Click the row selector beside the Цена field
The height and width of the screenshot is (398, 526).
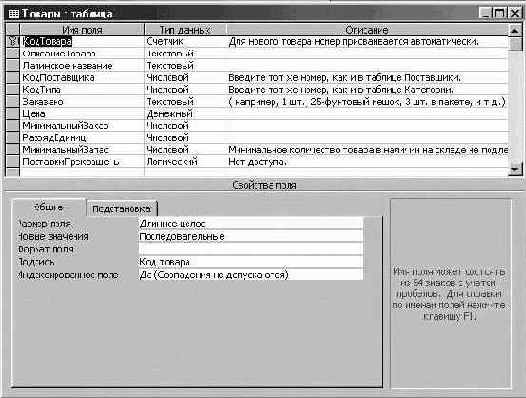click(13, 114)
